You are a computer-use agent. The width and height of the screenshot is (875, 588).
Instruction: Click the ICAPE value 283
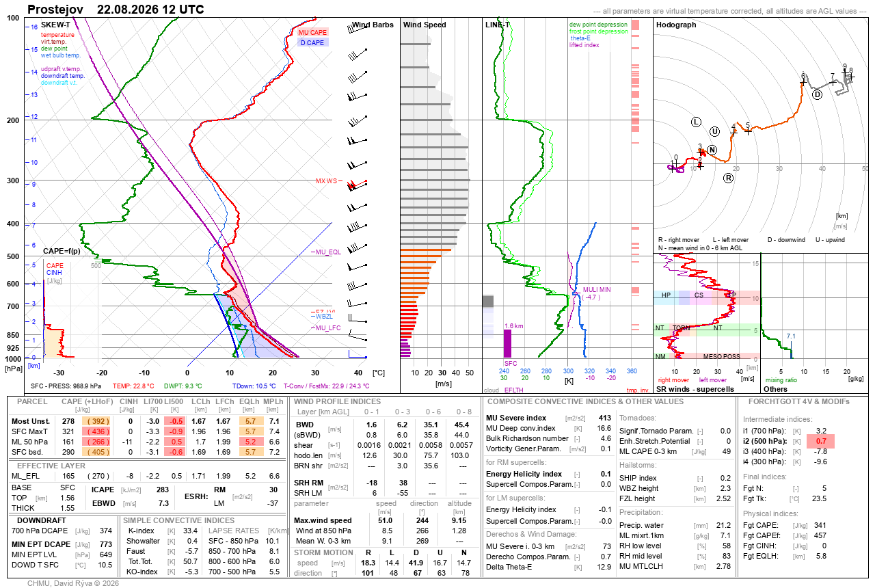162,490
